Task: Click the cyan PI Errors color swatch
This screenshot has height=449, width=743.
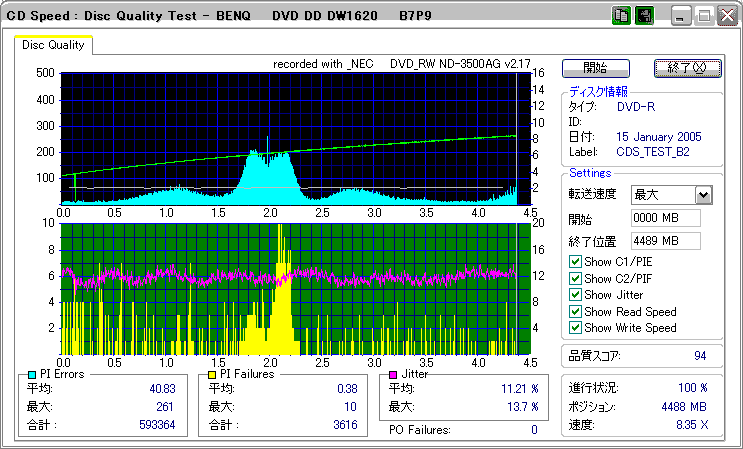Action: (33, 374)
